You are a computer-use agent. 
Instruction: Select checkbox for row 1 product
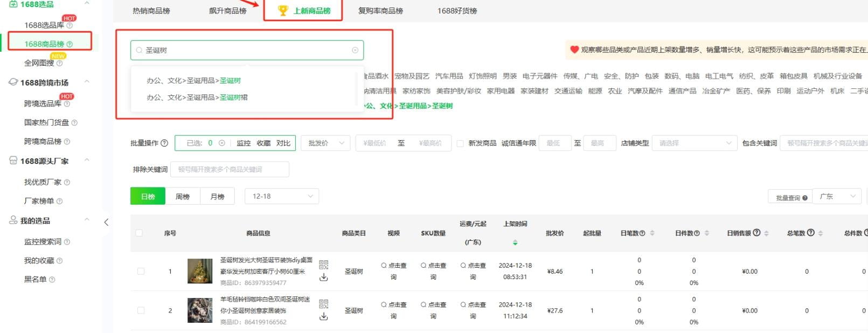pos(141,272)
